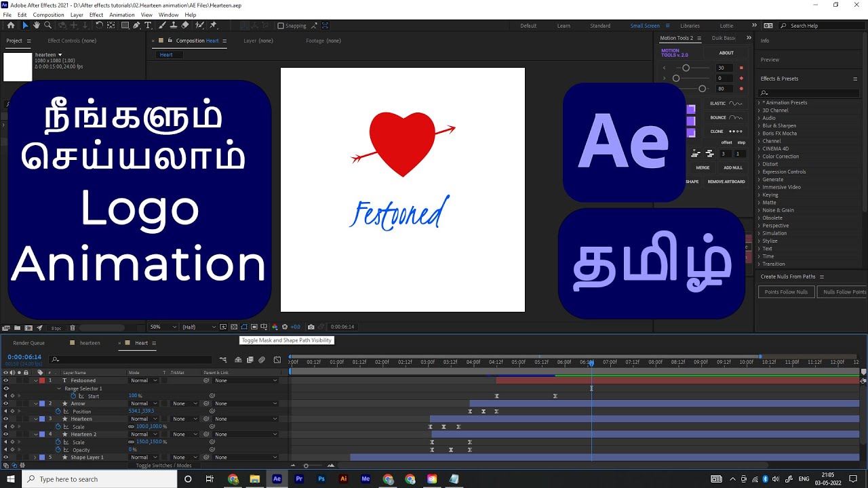Click the channel and color management icon

click(275, 327)
